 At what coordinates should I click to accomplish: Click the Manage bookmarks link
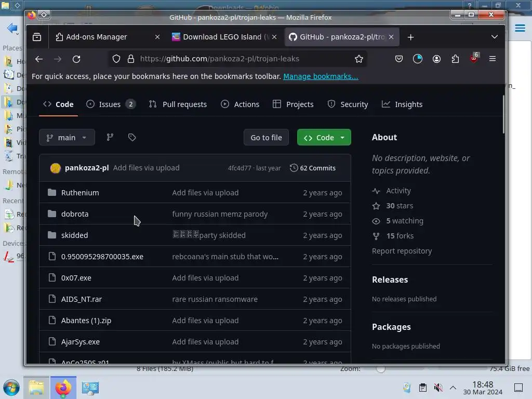point(321,76)
